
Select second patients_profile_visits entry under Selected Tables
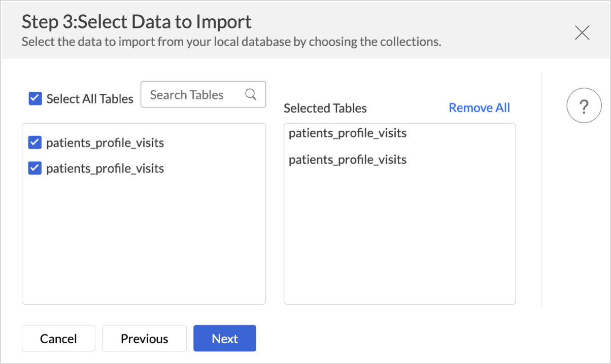348,160
